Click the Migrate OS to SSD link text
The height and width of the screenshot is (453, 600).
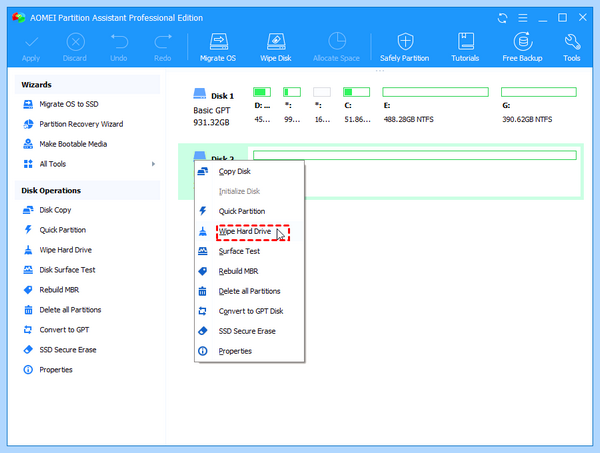[x=69, y=104]
